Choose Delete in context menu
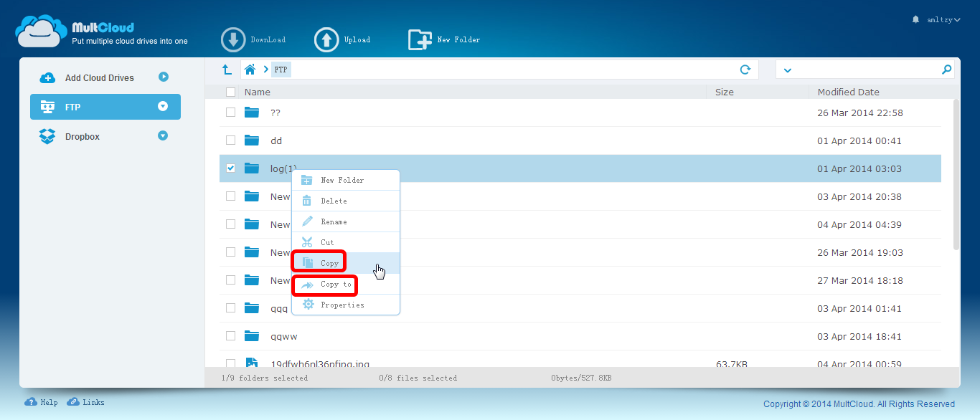The height and width of the screenshot is (420, 980). (345, 201)
